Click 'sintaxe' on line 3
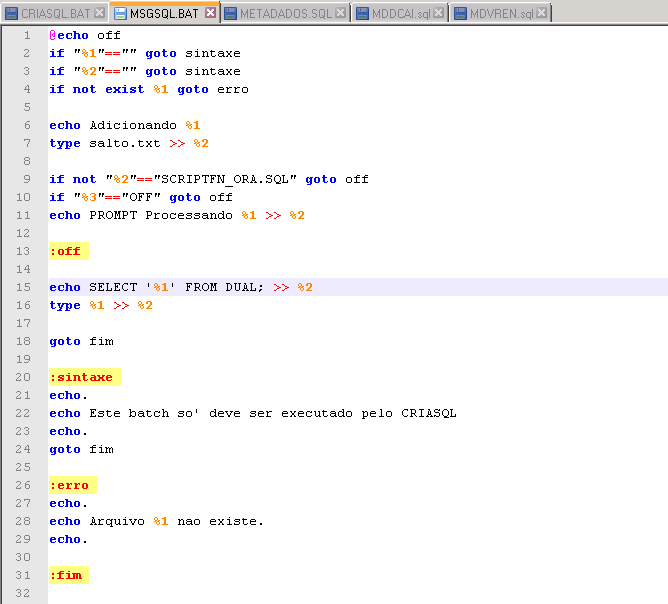The height and width of the screenshot is (604, 668). (x=213, y=72)
